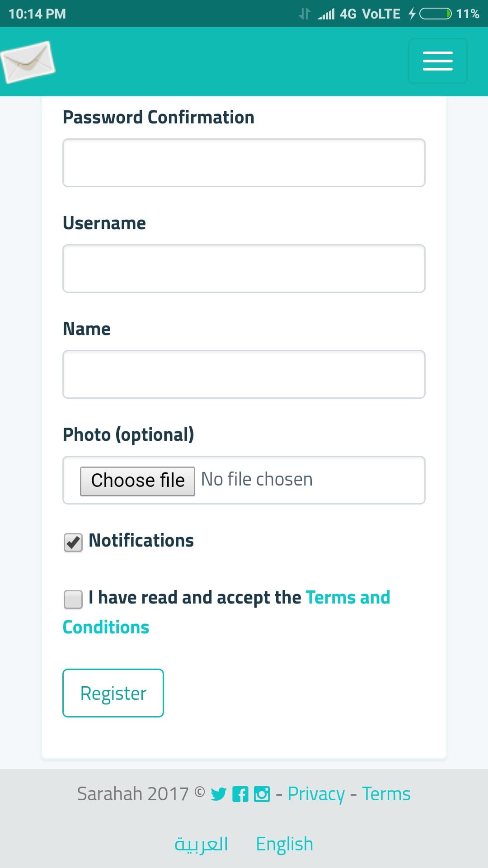Switch language to English
Screen dimensions: 488x868
pos(284,844)
